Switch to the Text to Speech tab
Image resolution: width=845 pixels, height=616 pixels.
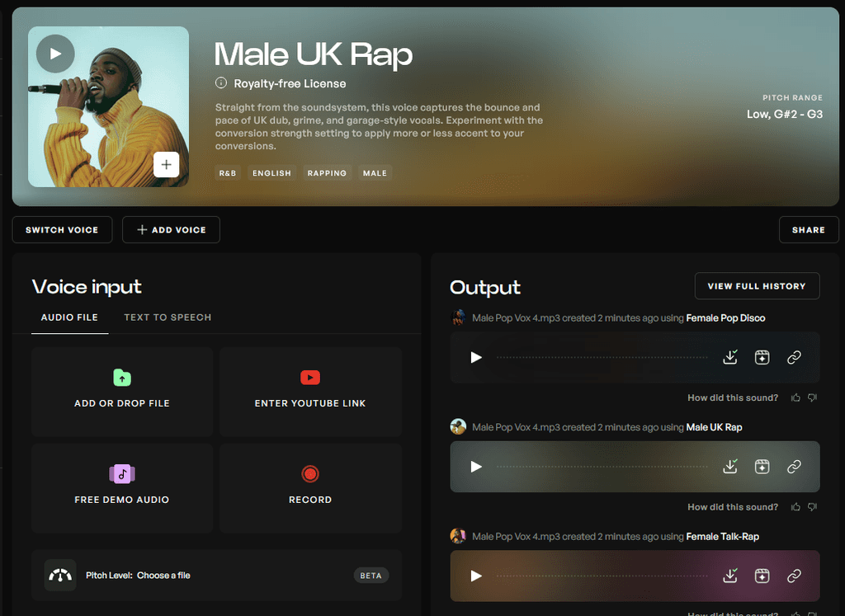[x=168, y=317]
